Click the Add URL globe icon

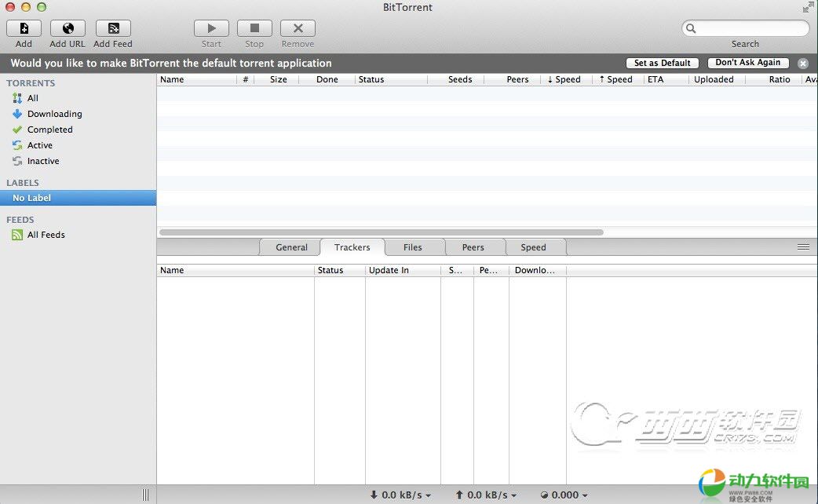pos(68,28)
